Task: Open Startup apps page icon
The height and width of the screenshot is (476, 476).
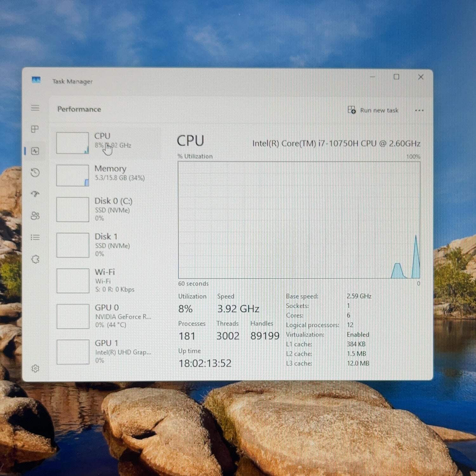Action: click(35, 194)
